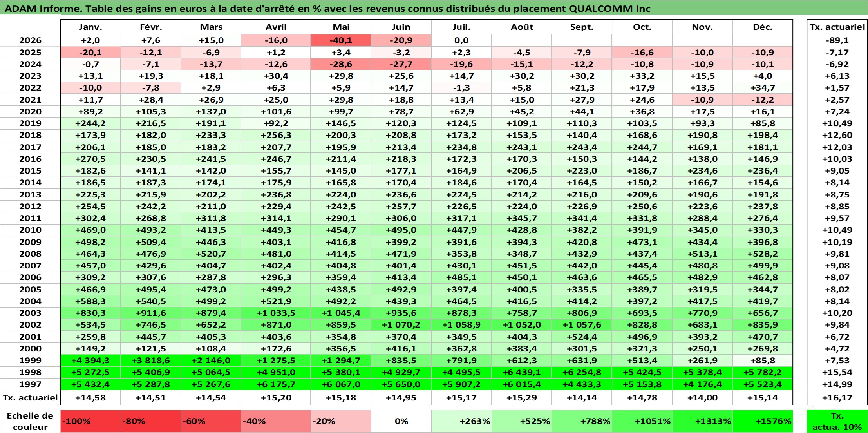Image resolution: width=868 pixels, height=433 pixels.
Task: Select the "Tx. actuariel" header of the last column
Action: pyautogui.click(x=837, y=27)
